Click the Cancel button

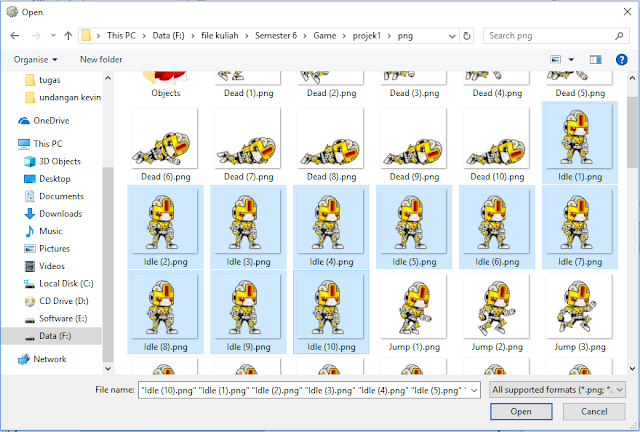tap(594, 412)
